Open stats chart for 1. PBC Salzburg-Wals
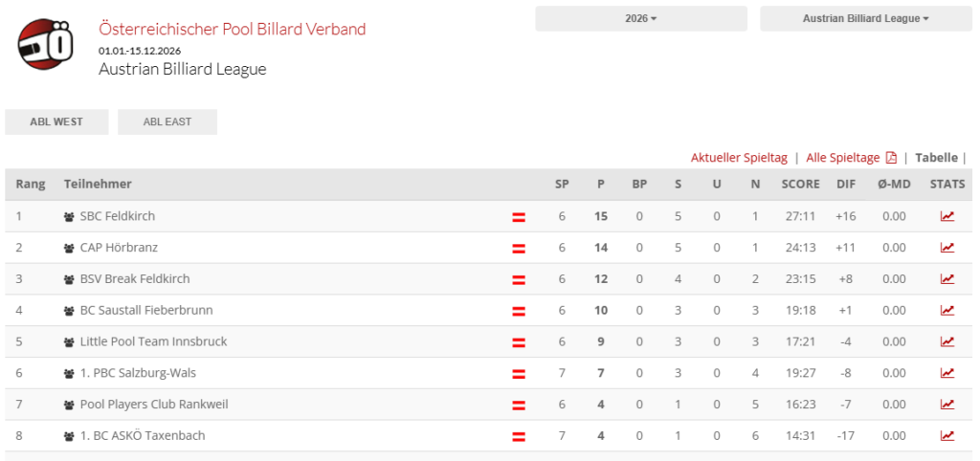This screenshot has height=461, width=980. (947, 373)
